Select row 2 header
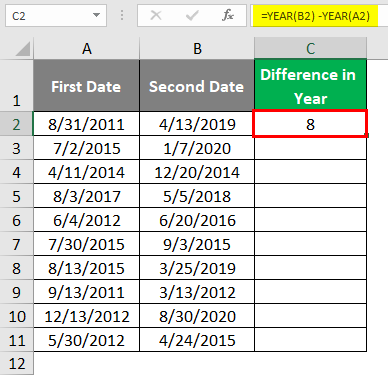388x375 pixels. click(16, 124)
